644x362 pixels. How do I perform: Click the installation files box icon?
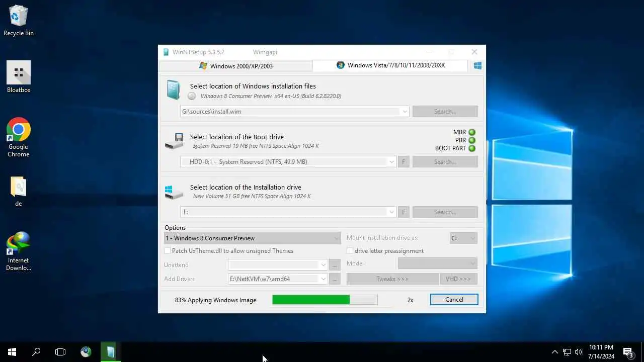coord(173,90)
